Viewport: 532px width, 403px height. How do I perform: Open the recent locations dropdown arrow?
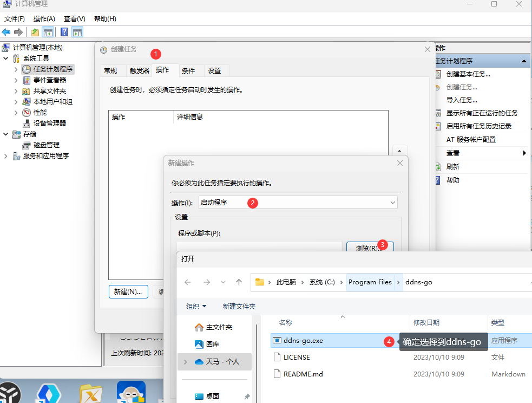[223, 282]
